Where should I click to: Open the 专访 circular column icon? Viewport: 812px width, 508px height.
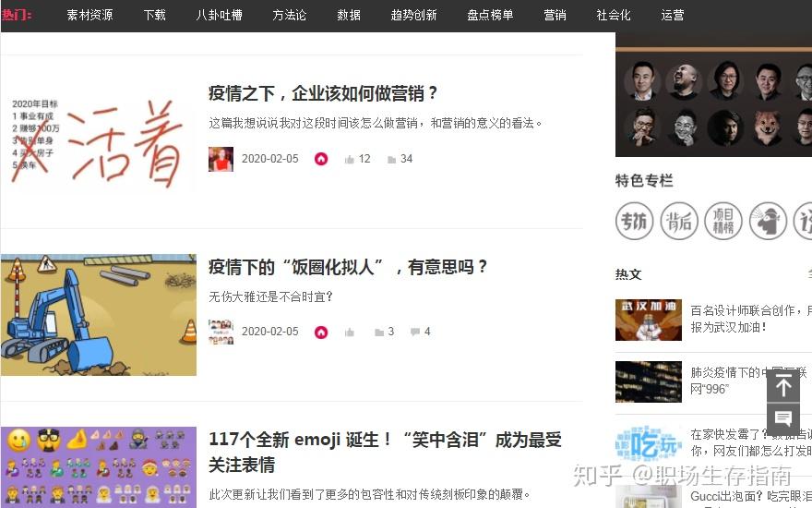click(x=635, y=221)
